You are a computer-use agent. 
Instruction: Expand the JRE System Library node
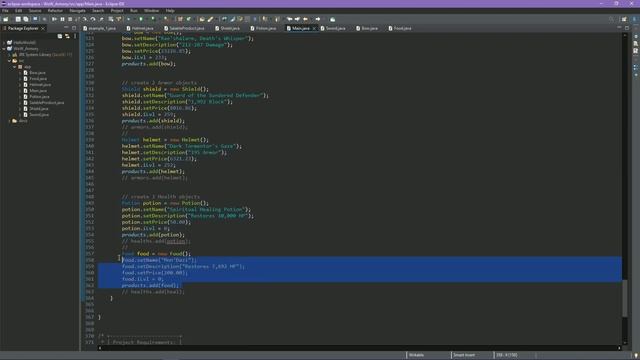[x=9, y=55]
